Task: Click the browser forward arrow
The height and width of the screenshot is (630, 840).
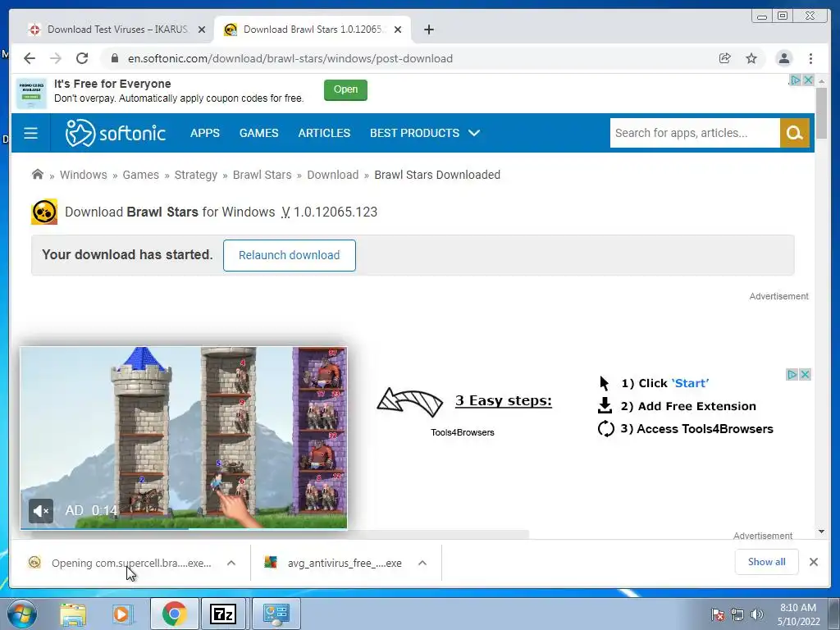Action: 56,58
